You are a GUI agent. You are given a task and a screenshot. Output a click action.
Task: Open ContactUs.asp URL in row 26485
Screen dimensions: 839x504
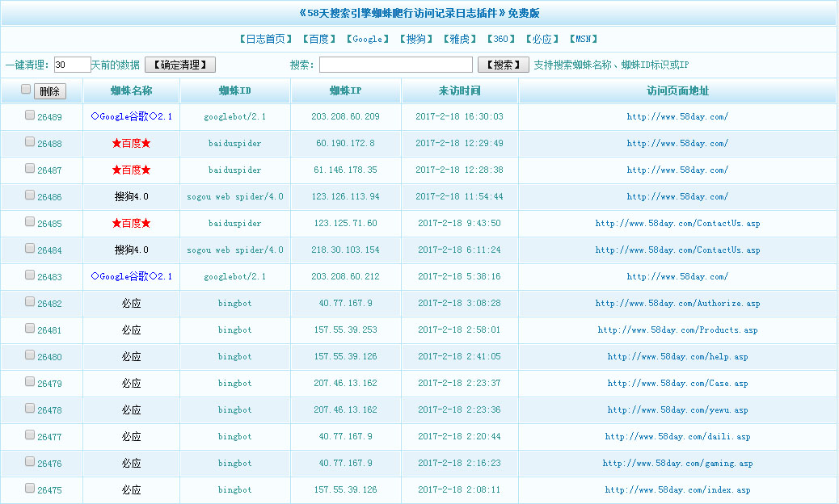677,223
